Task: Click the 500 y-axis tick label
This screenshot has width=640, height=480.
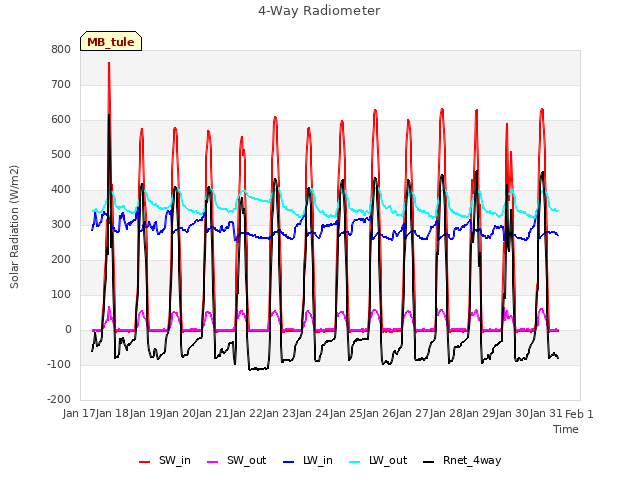Action: (61, 155)
